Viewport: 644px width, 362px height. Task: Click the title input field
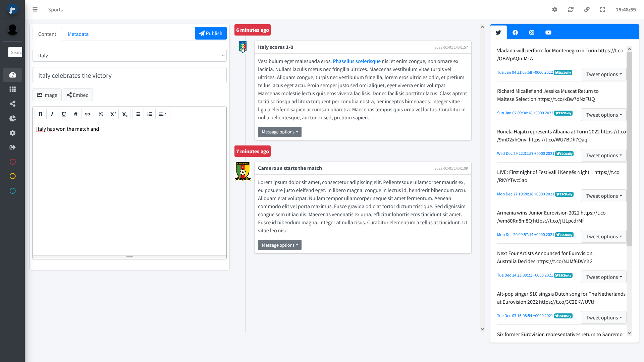coord(129,75)
